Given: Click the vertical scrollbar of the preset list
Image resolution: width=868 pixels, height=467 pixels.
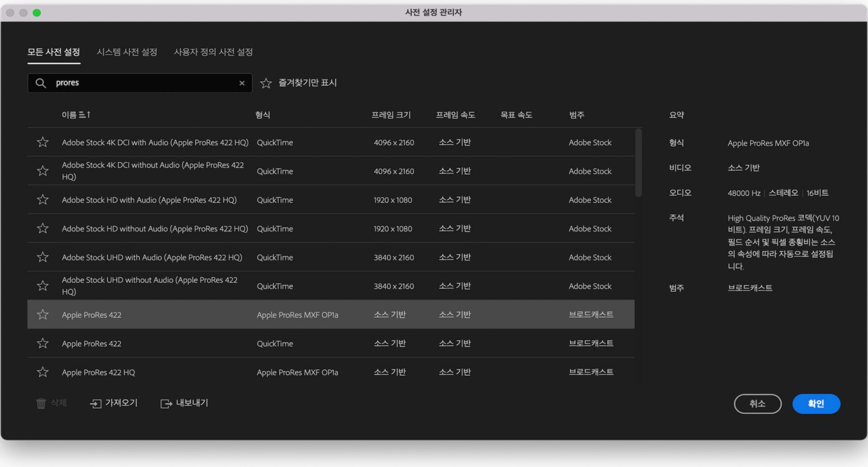Looking at the screenshot, I should coord(639,163).
